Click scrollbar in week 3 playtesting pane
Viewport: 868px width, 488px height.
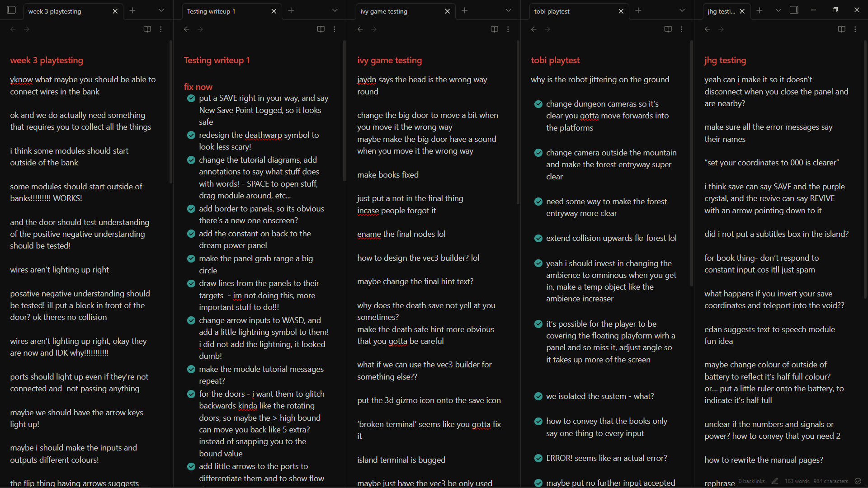tap(171, 113)
